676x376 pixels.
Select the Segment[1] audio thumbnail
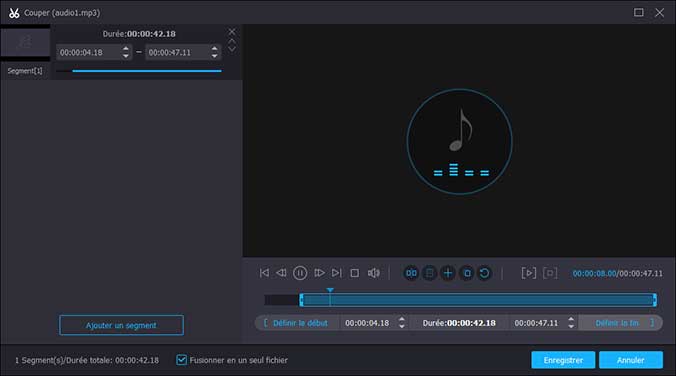point(25,42)
